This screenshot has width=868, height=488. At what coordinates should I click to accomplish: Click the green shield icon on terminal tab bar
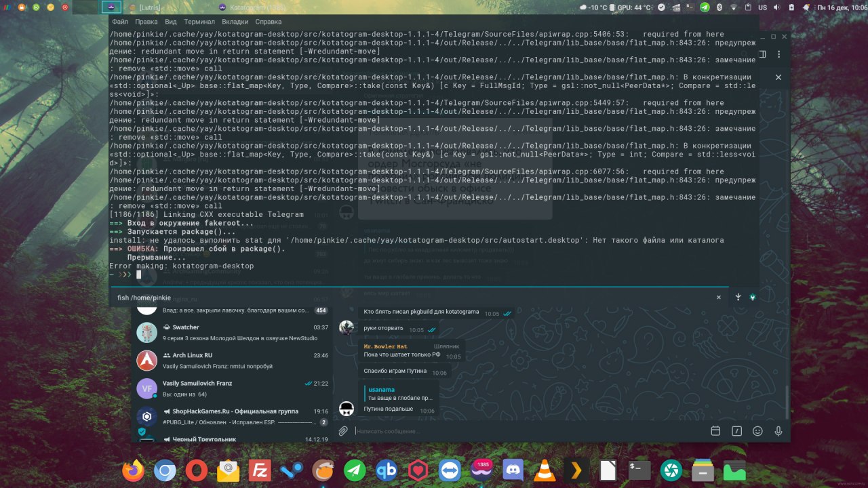pyautogui.click(x=753, y=298)
